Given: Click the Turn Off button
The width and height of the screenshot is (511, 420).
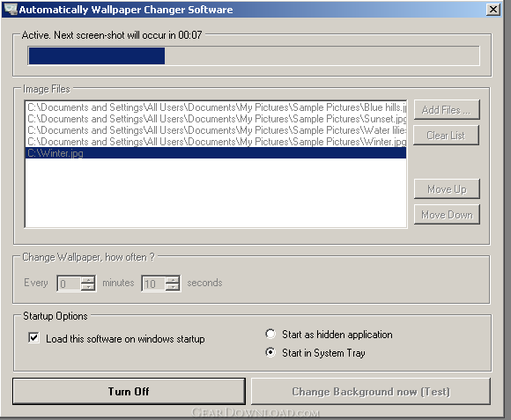Looking at the screenshot, I should [x=129, y=391].
